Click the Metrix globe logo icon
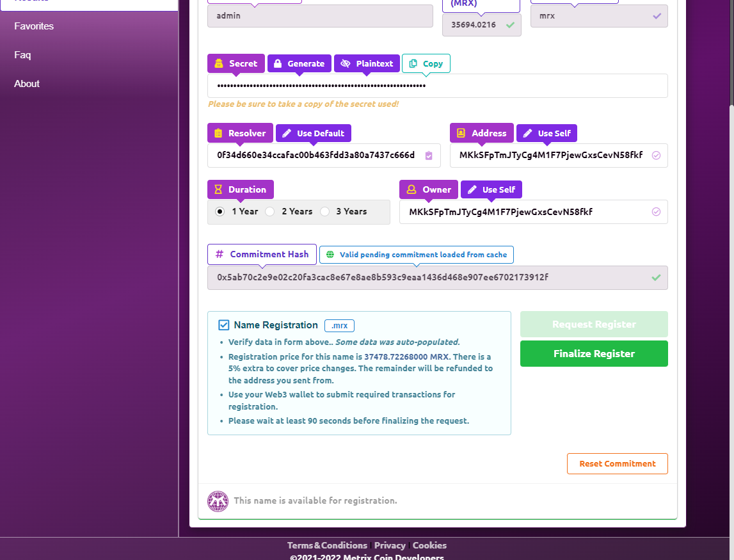This screenshot has height=560, width=734. pos(218,501)
